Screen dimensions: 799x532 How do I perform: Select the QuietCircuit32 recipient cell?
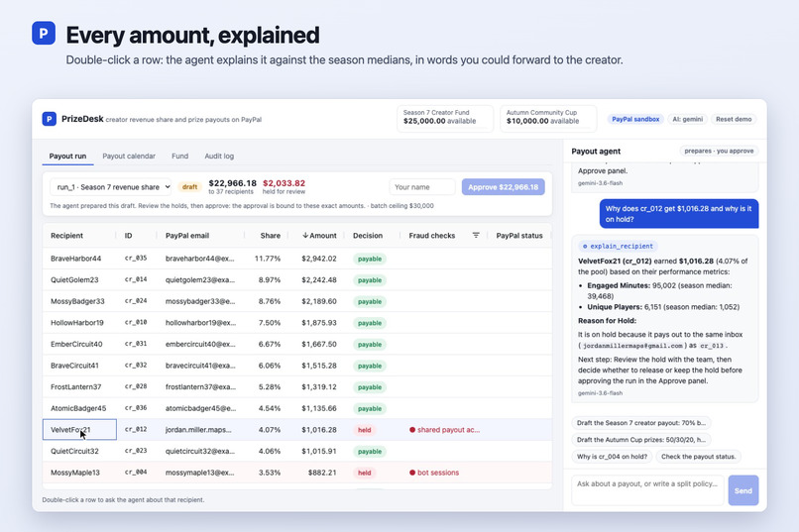click(79, 451)
